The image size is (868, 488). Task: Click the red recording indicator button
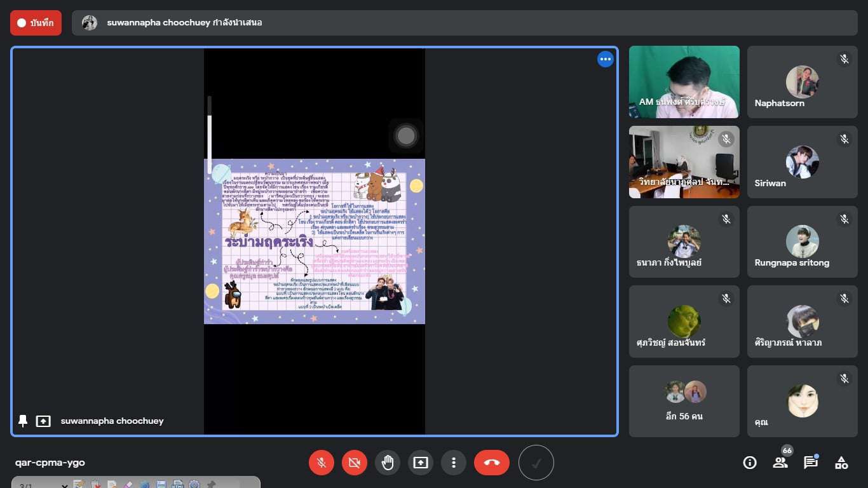click(x=36, y=23)
